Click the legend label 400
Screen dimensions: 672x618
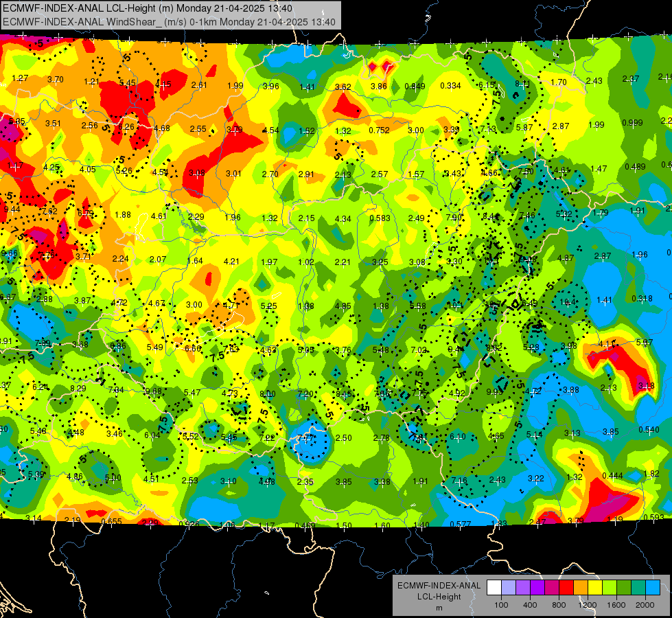point(530,605)
